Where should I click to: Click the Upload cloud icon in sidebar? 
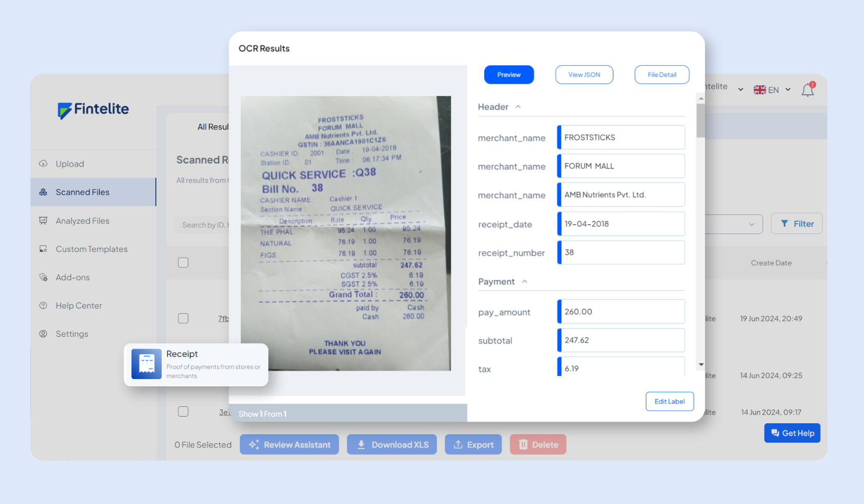(x=43, y=164)
